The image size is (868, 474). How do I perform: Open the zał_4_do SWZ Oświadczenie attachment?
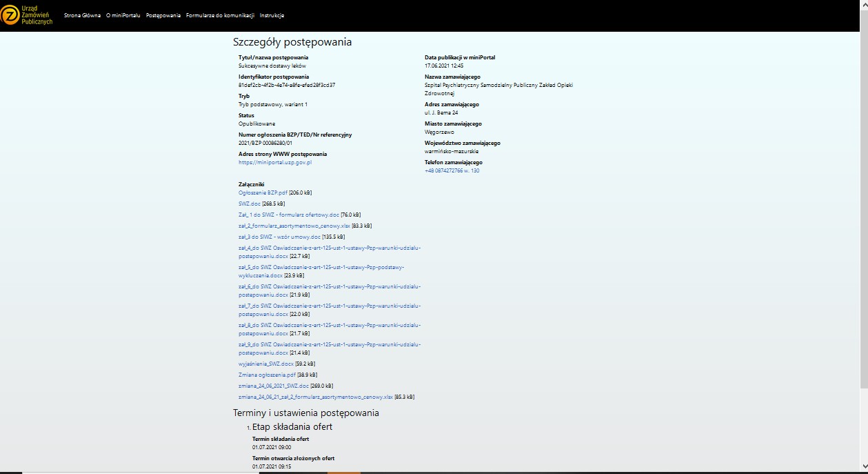coord(329,248)
